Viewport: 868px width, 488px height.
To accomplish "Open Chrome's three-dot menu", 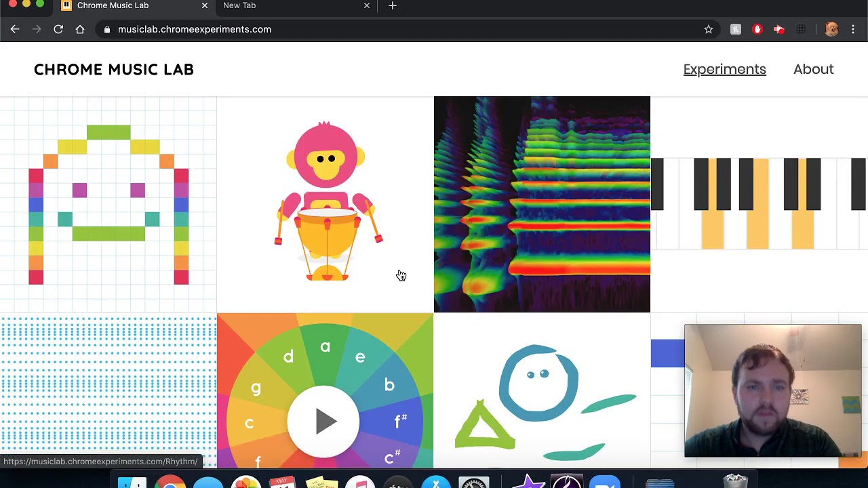I will [853, 29].
